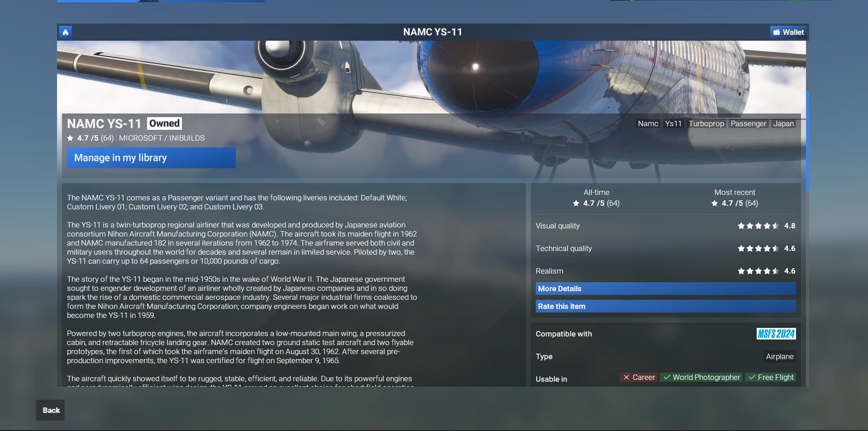The height and width of the screenshot is (431, 868).
Task: Click the MICROSOFT / INIBUILDS publisher name
Action: click(162, 138)
